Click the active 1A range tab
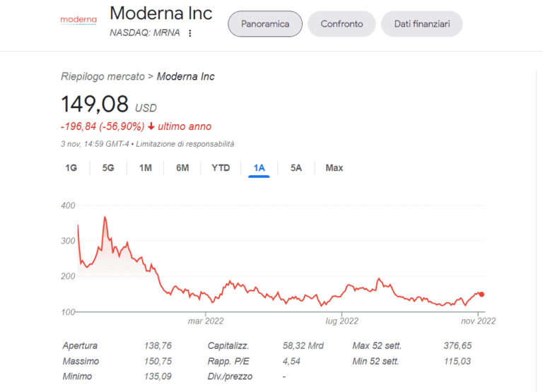 (259, 168)
